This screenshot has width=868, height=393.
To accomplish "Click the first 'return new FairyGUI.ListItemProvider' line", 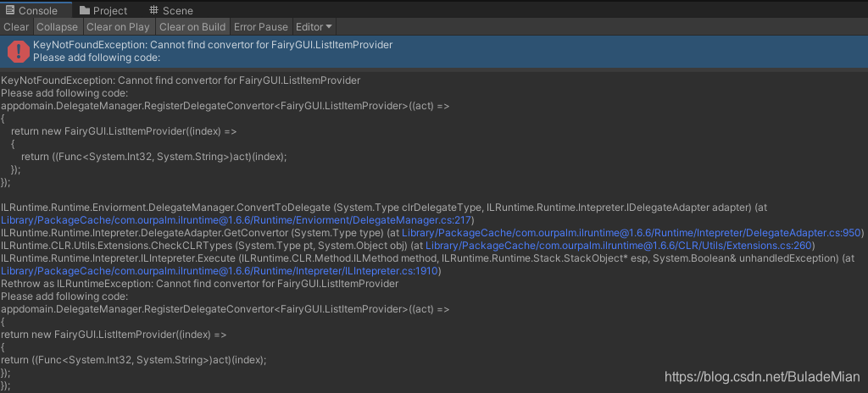I will [x=124, y=131].
